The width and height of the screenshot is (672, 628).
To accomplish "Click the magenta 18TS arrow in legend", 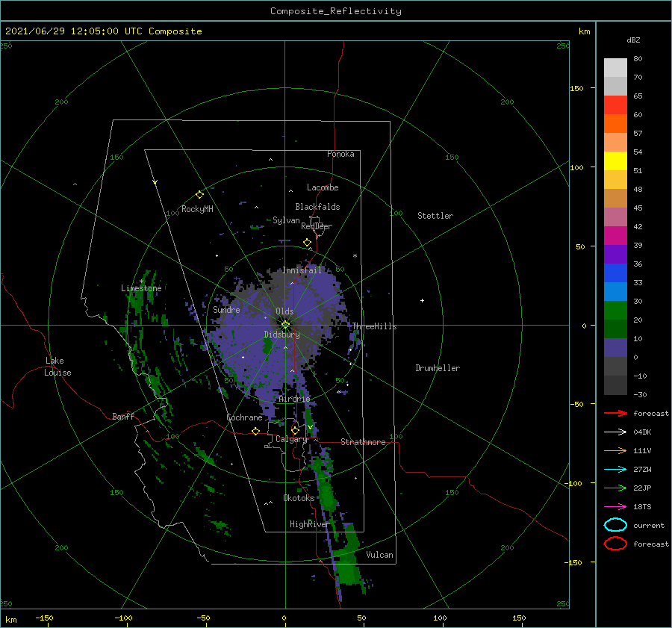I will coord(615,507).
